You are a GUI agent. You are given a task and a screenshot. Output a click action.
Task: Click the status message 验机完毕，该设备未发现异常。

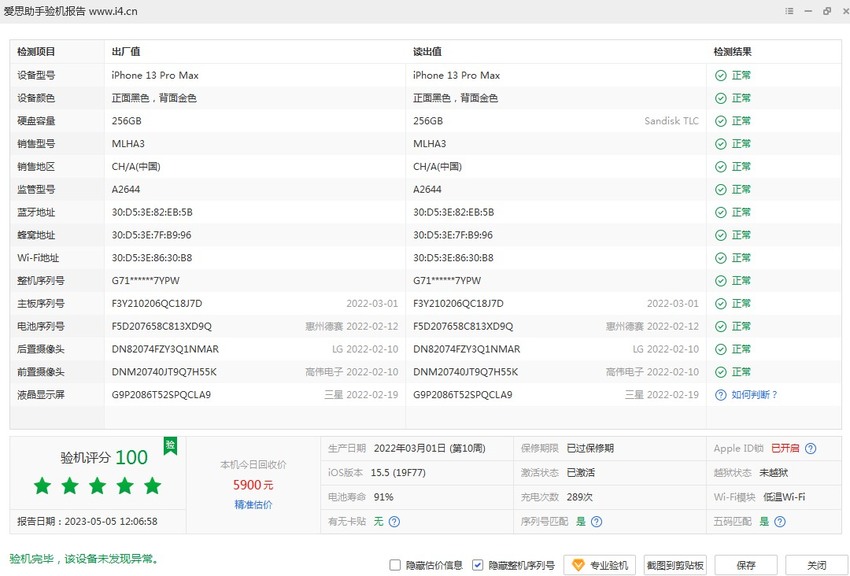point(84,559)
